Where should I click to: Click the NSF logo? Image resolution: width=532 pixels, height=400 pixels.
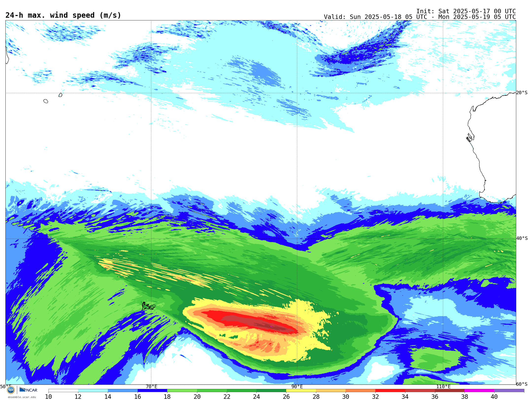pyautogui.click(x=11, y=390)
